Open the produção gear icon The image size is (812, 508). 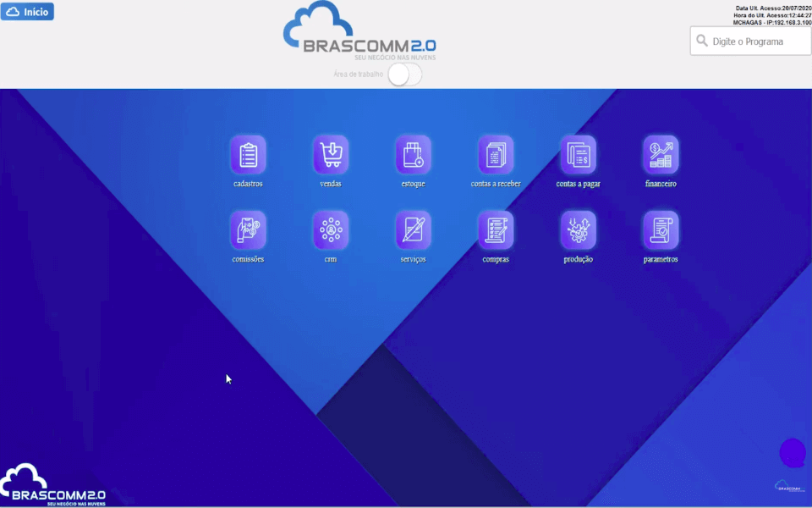pos(579,230)
